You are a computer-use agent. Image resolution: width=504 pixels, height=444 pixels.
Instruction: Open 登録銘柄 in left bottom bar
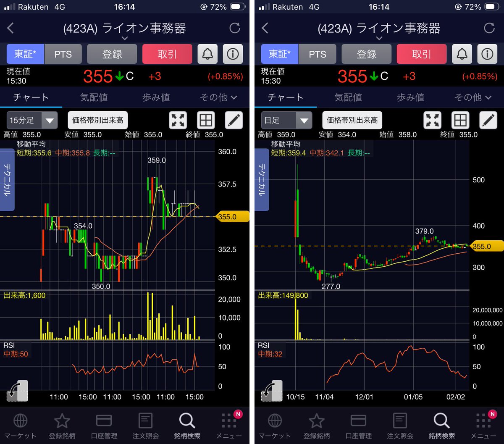coord(62,426)
